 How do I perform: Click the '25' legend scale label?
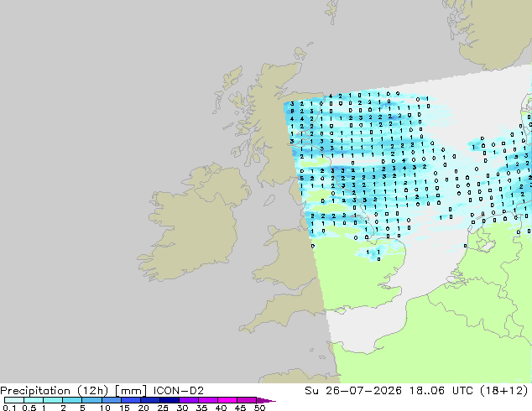163,408
